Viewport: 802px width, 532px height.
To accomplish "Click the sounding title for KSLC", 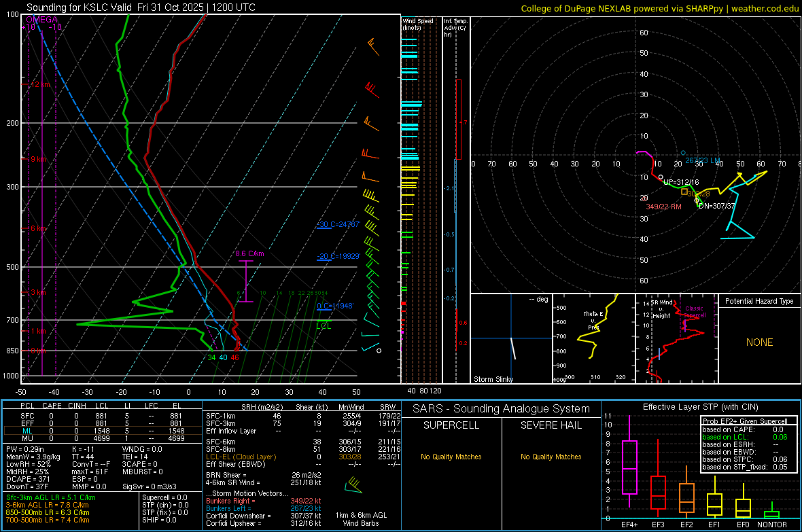I will (x=141, y=7).
